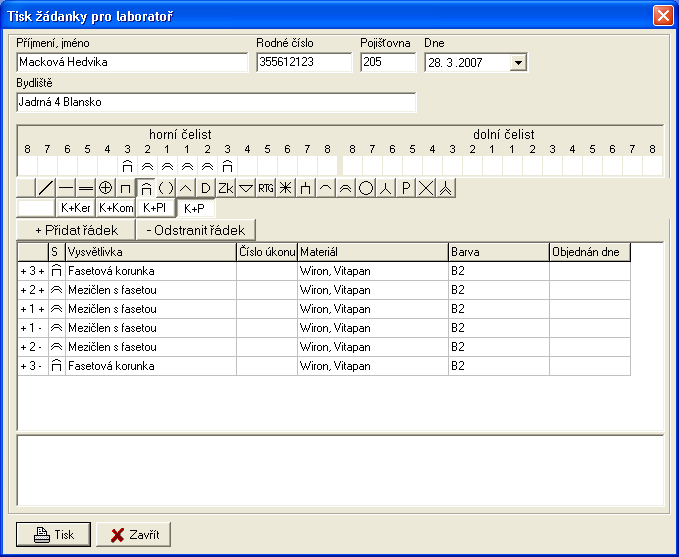Viewport: 679px width, 557px height.
Task: Switch to the K+Kom tab
Action: click(116, 208)
